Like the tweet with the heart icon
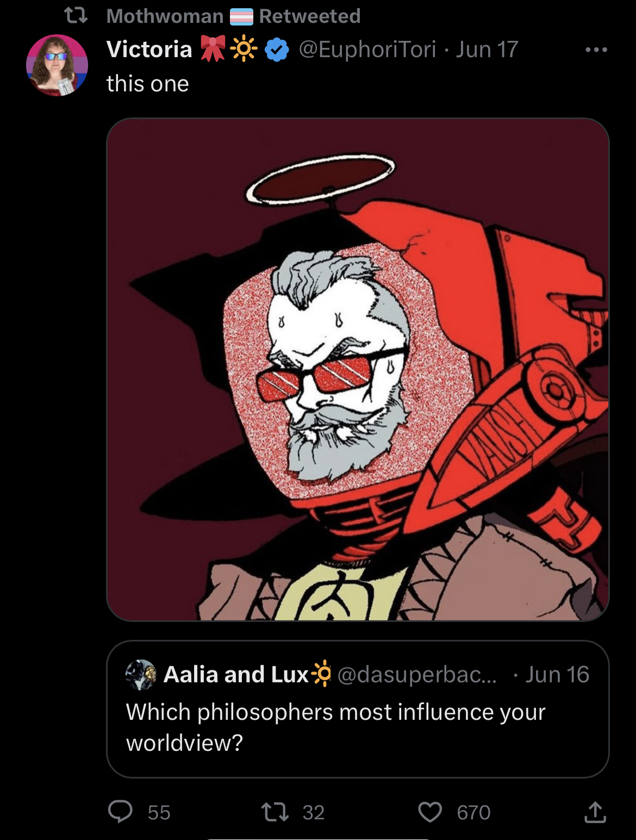The image size is (636, 840). pos(430,812)
